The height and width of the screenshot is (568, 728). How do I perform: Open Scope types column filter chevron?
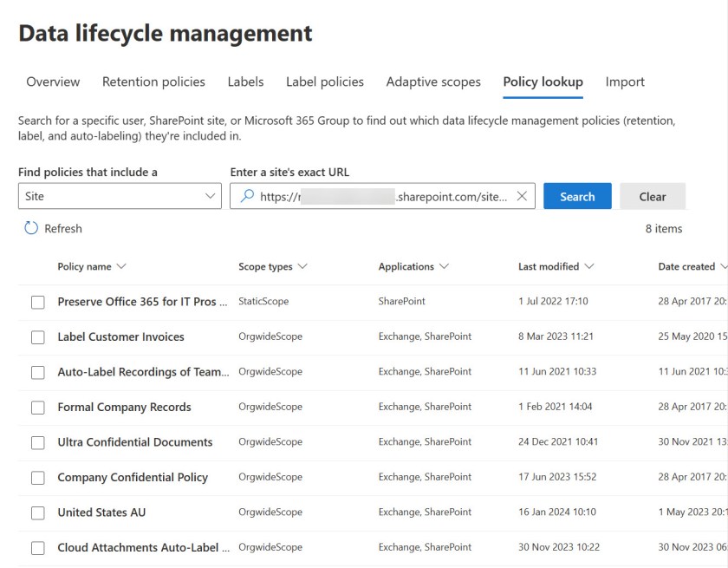tap(302, 266)
